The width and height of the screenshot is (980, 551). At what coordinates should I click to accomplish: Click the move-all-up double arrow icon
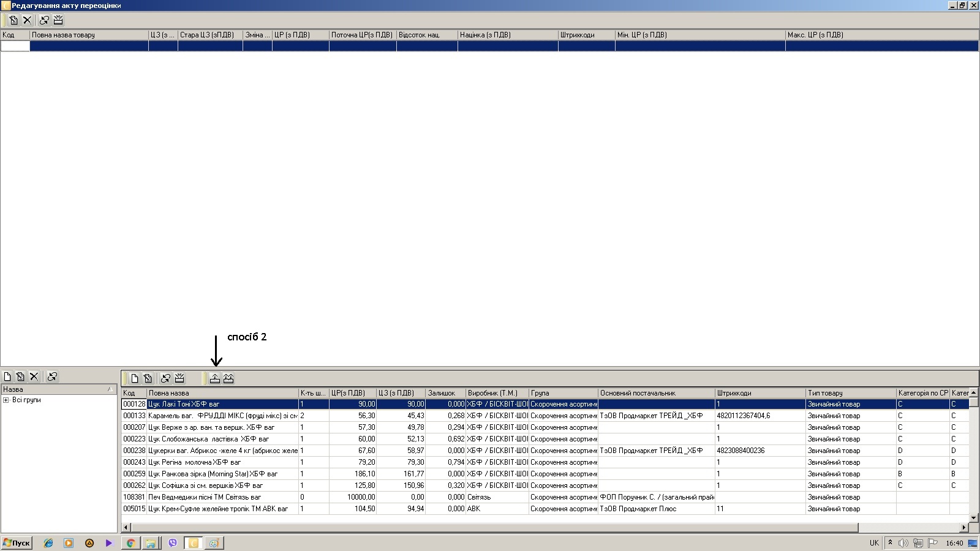click(228, 378)
